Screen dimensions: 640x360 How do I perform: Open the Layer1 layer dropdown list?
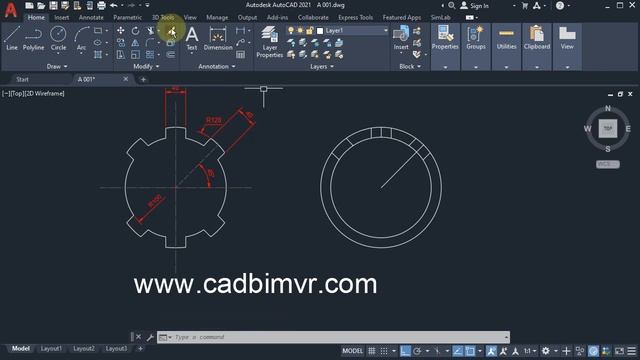coord(385,31)
